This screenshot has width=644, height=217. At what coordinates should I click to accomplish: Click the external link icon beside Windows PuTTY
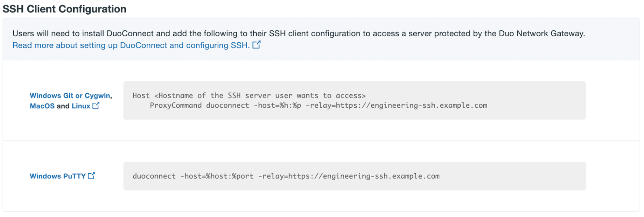coord(91,176)
